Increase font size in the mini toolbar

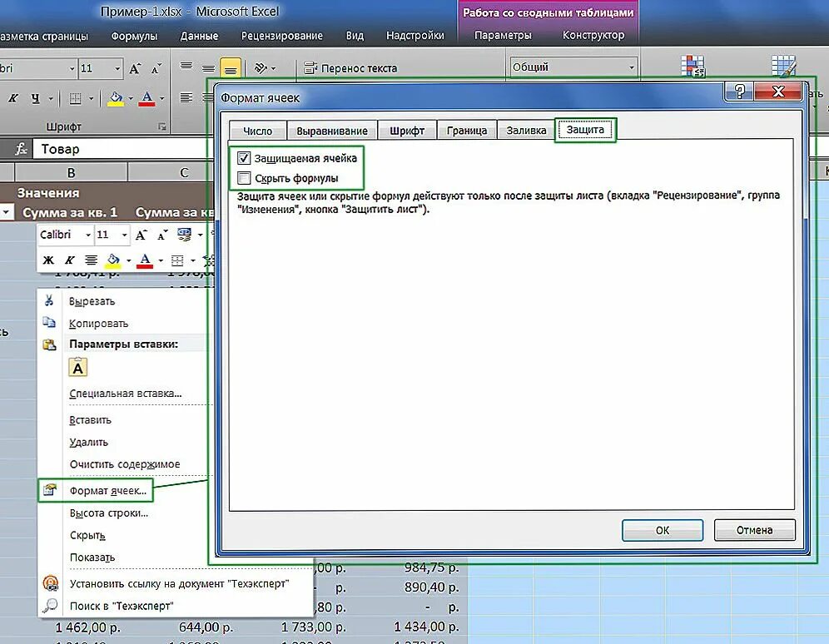coord(141,235)
